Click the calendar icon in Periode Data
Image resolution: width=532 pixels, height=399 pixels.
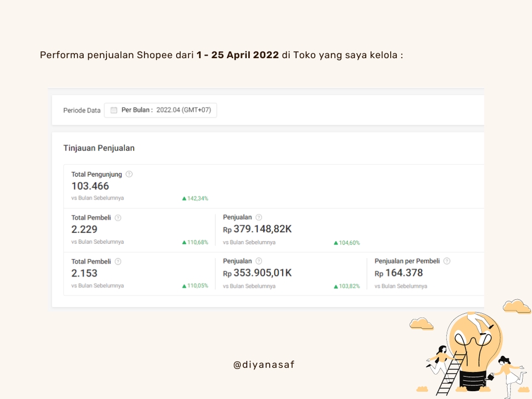coord(114,110)
